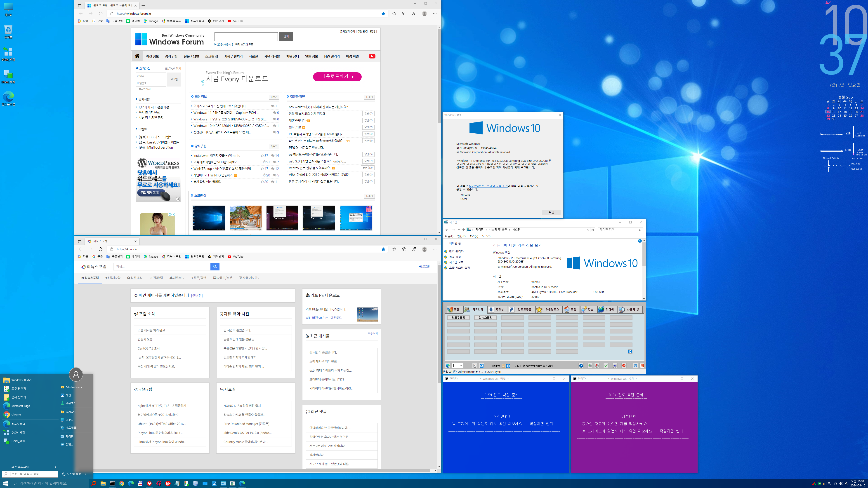
Task: Click 다운로드하기 on the Evony ad
Action: click(x=337, y=77)
